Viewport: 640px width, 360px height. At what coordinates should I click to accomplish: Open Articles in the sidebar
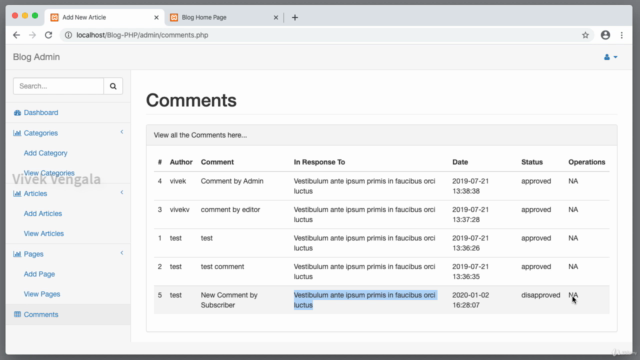click(36, 193)
